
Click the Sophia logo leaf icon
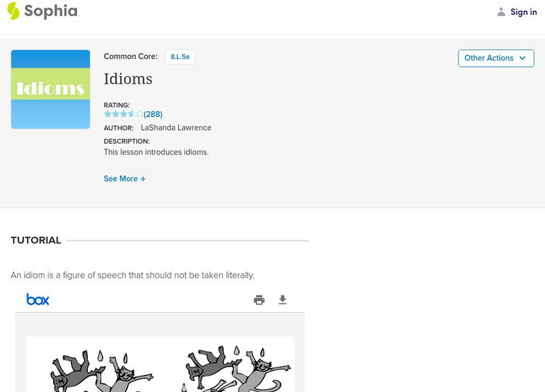(x=13, y=11)
